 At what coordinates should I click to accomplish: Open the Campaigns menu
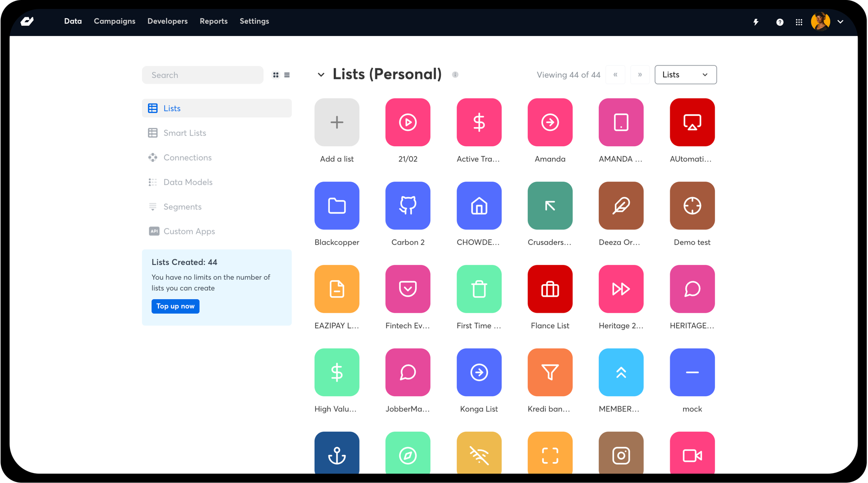(114, 21)
